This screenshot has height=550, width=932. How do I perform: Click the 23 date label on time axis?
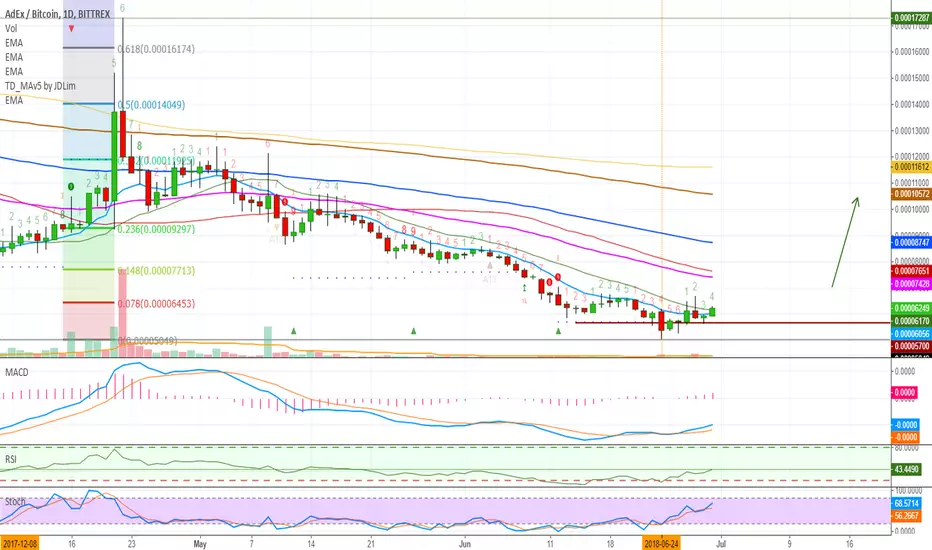click(x=131, y=544)
